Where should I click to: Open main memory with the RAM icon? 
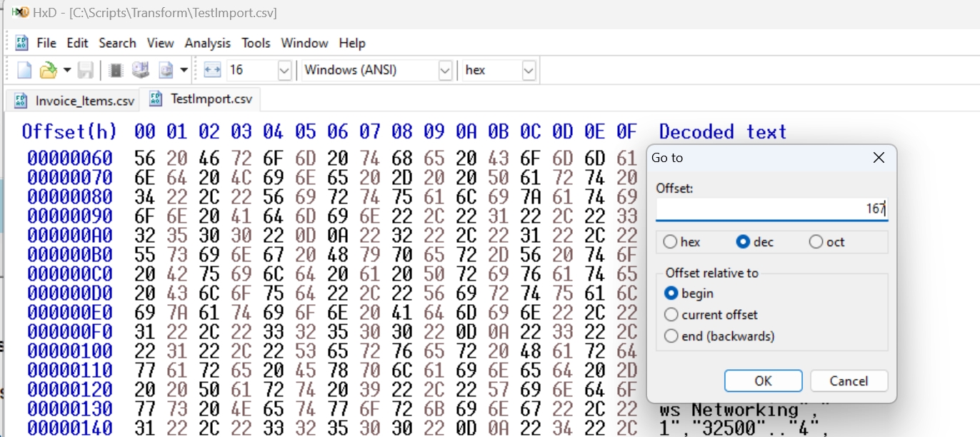pyautogui.click(x=116, y=69)
